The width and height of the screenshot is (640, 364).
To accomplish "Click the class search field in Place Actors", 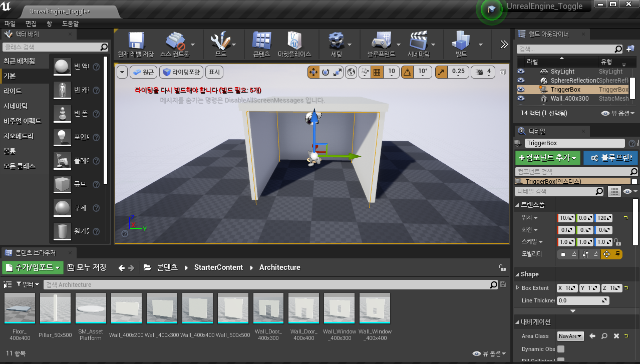I will tap(55, 47).
